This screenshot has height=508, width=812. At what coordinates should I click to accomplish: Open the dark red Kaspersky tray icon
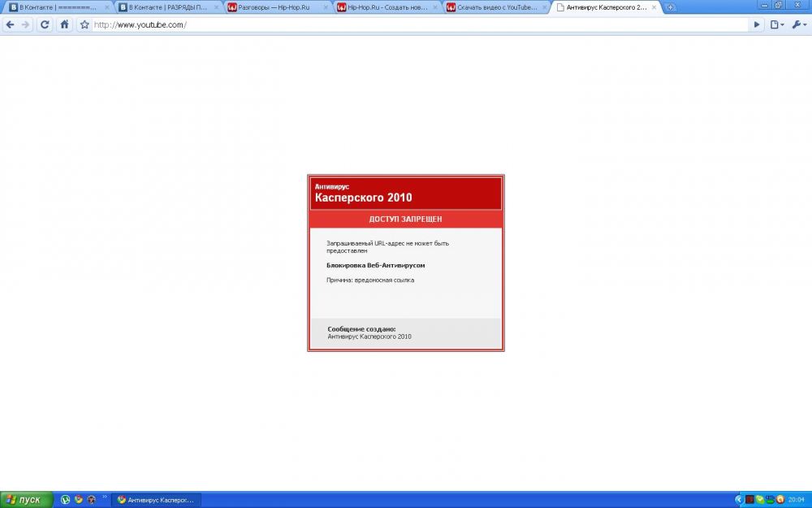click(749, 500)
